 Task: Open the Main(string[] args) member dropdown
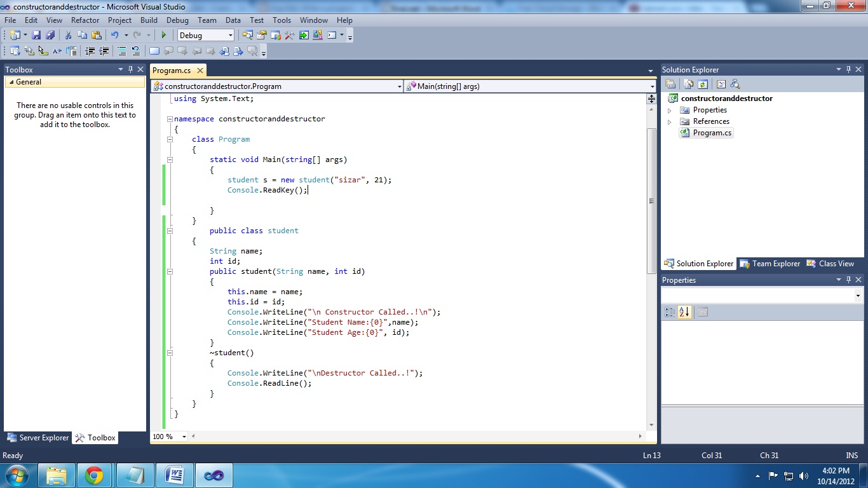(x=652, y=86)
